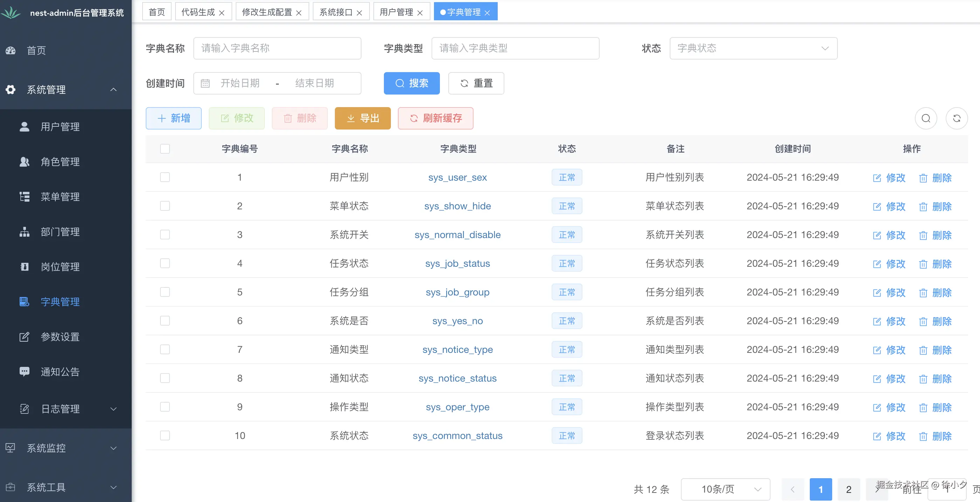Open 通知公告 in the sidebar
This screenshot has height=502, width=980.
tap(60, 371)
